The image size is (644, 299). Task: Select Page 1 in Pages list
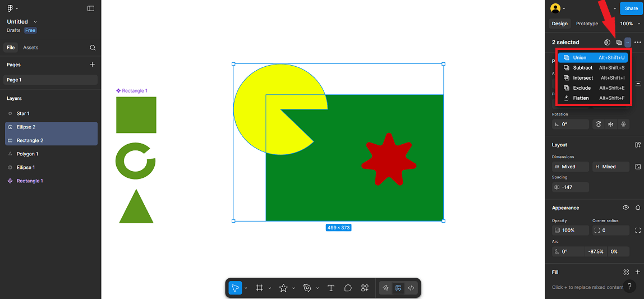(x=50, y=80)
